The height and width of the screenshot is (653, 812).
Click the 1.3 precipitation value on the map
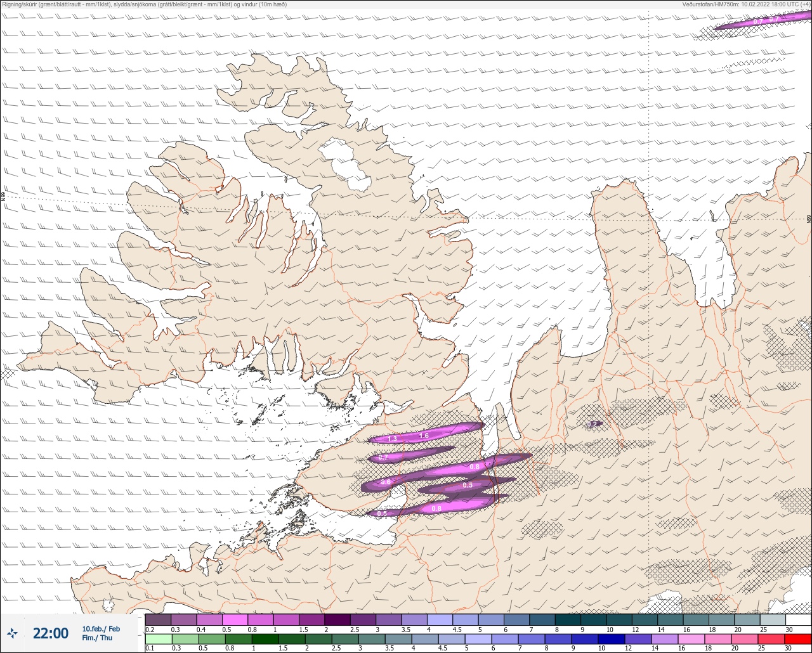point(392,439)
